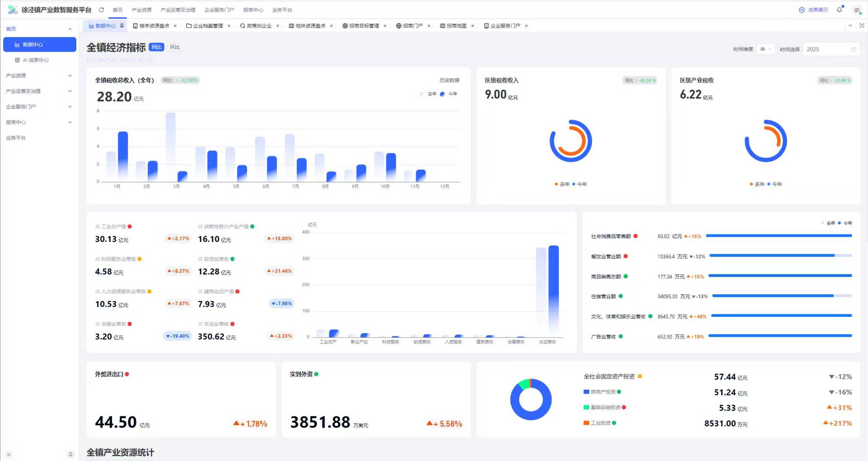Open 报表中心 top menu
Viewport: 868px width, 461px height.
[x=253, y=10]
